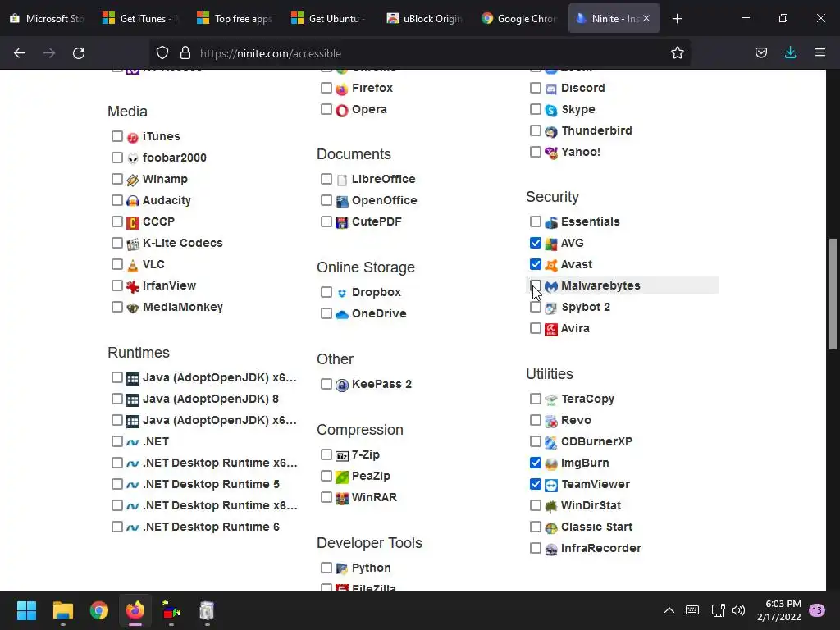Click the Audacity headphones icon
The image size is (840, 630).
(x=133, y=201)
